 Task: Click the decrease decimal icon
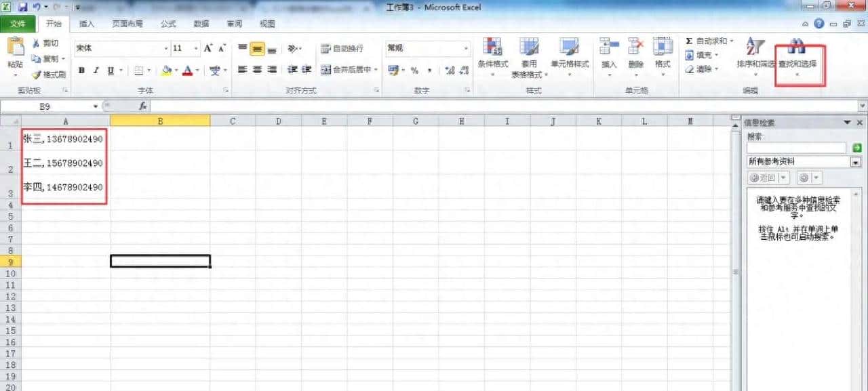463,70
